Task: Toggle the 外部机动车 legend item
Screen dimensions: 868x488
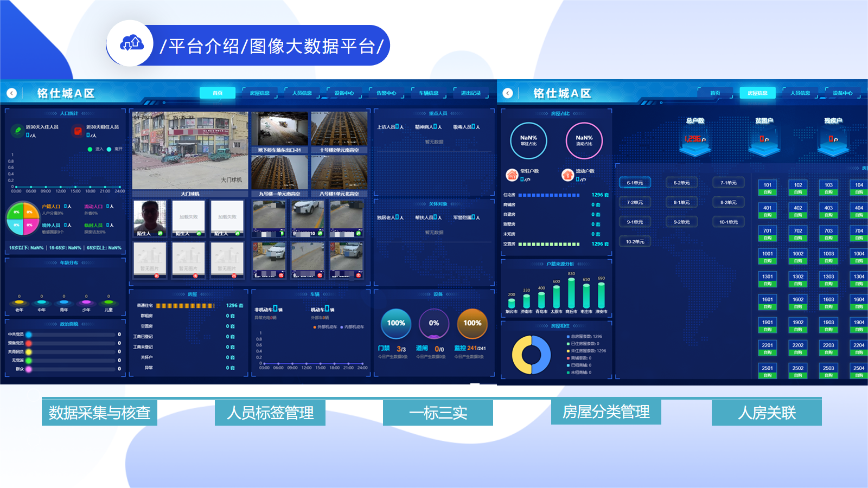Action: [325, 327]
